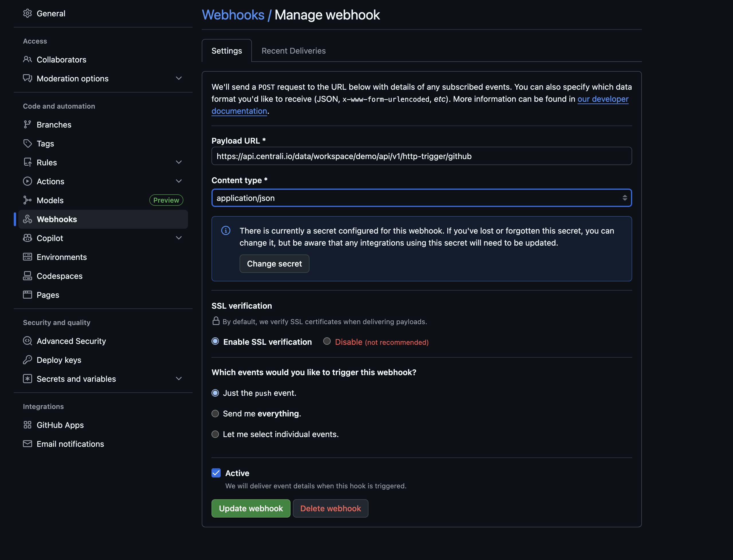Select the Settings tab
The image size is (733, 560).
pos(227,51)
